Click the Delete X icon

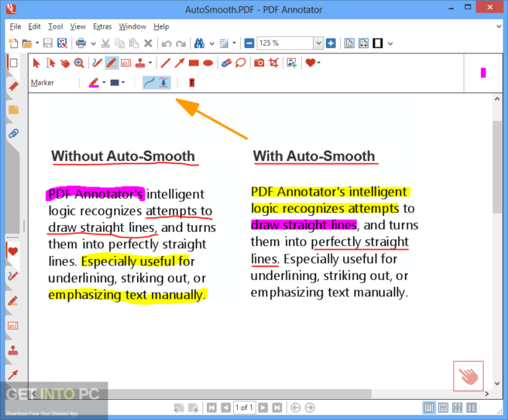(x=148, y=43)
